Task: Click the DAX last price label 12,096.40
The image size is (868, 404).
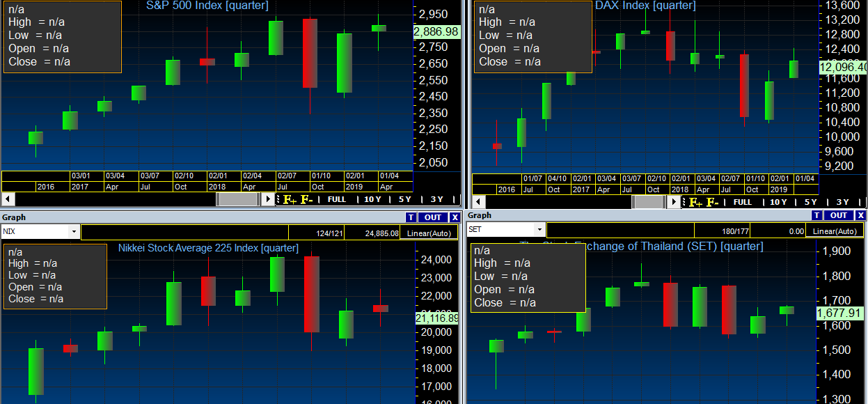Action: 843,68
